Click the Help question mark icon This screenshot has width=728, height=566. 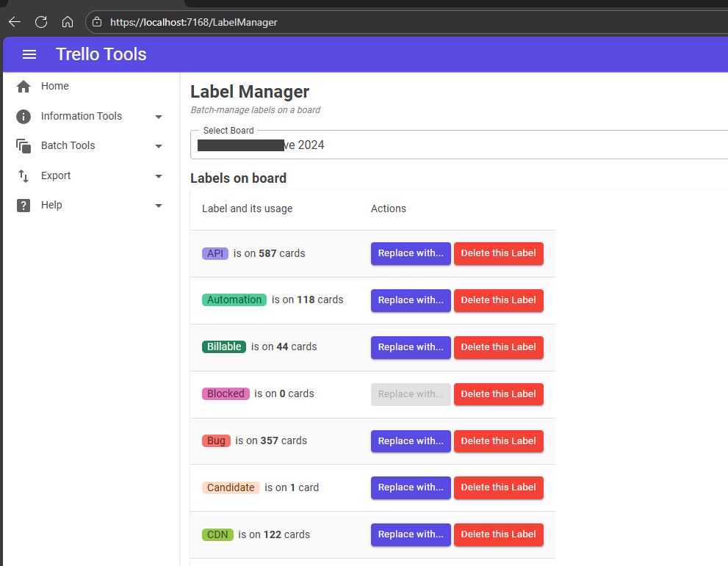23,205
